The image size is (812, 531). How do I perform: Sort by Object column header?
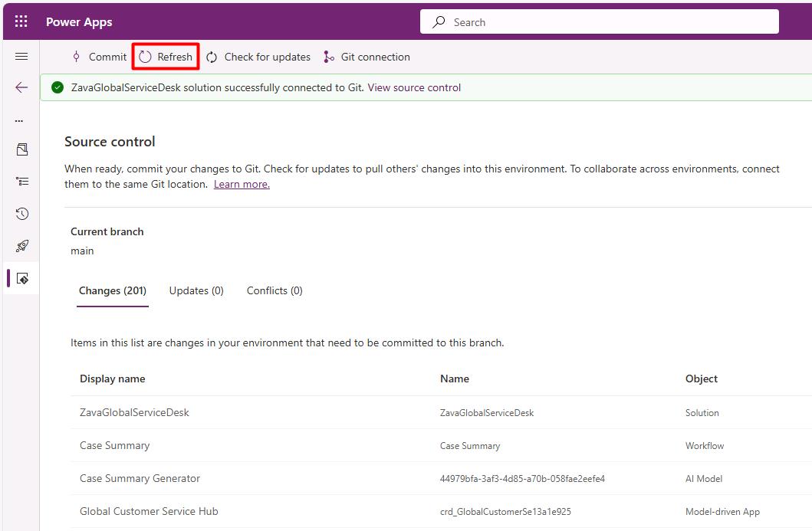coord(701,379)
